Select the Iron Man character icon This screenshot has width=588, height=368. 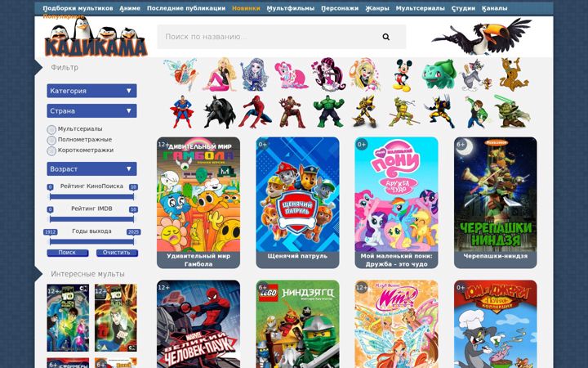tap(292, 112)
